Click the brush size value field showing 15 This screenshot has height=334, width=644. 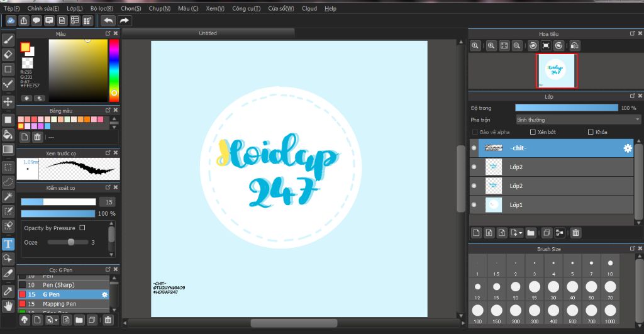(x=108, y=202)
